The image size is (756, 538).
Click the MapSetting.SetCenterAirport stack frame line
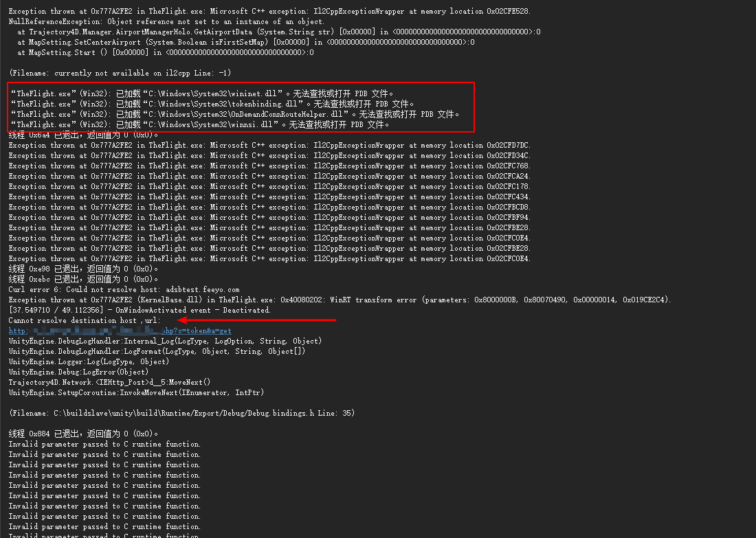click(x=246, y=43)
